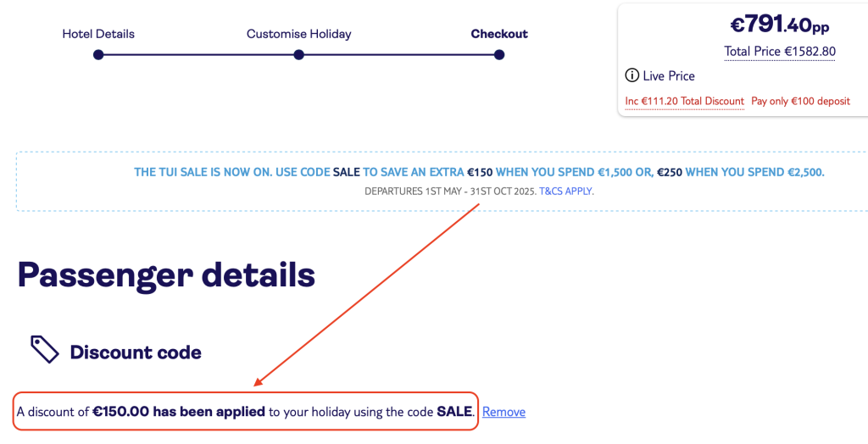Select the Checkout step label
This screenshot has height=444, width=868.
click(499, 34)
